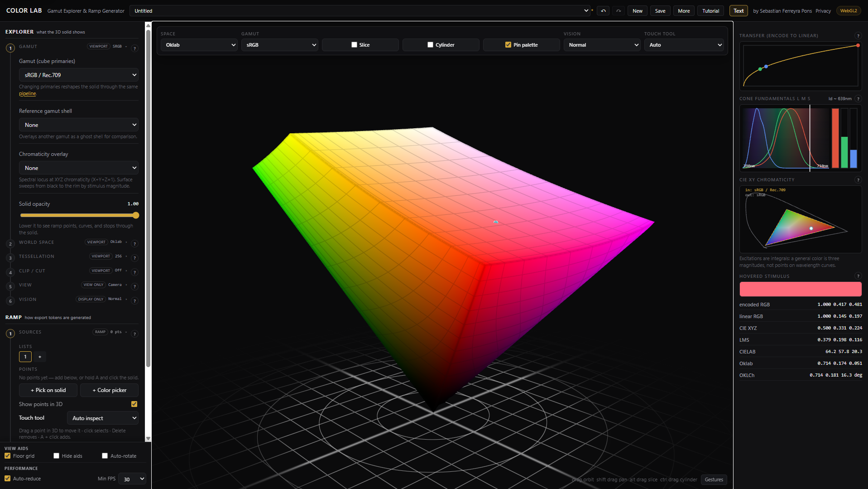The image size is (868, 489).
Task: Toggle Auto-reduce performance option
Action: click(7, 479)
